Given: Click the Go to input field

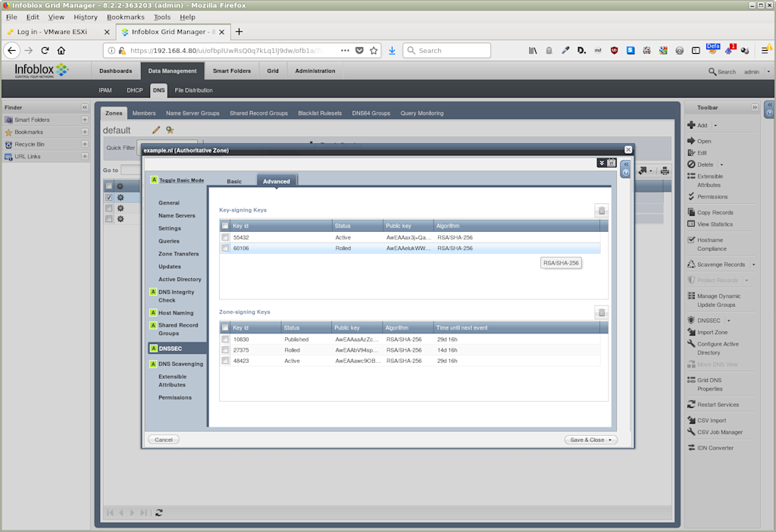Looking at the screenshot, I should [x=130, y=171].
